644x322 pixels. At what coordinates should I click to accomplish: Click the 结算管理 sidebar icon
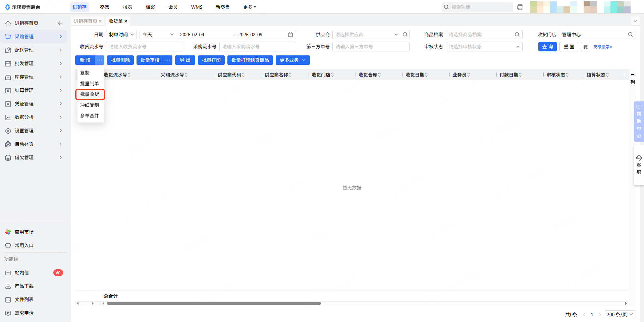[8, 90]
